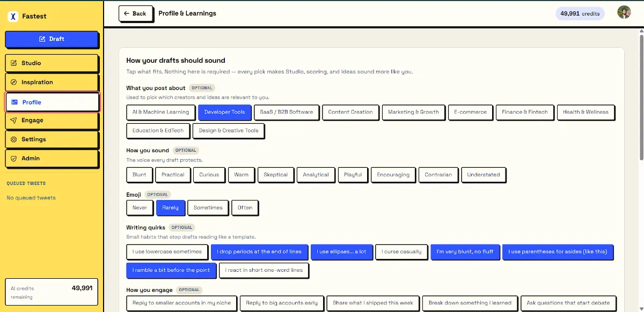Image resolution: width=644 pixels, height=312 pixels.
Task: Choose the Warm voice chip
Action: [241, 175]
